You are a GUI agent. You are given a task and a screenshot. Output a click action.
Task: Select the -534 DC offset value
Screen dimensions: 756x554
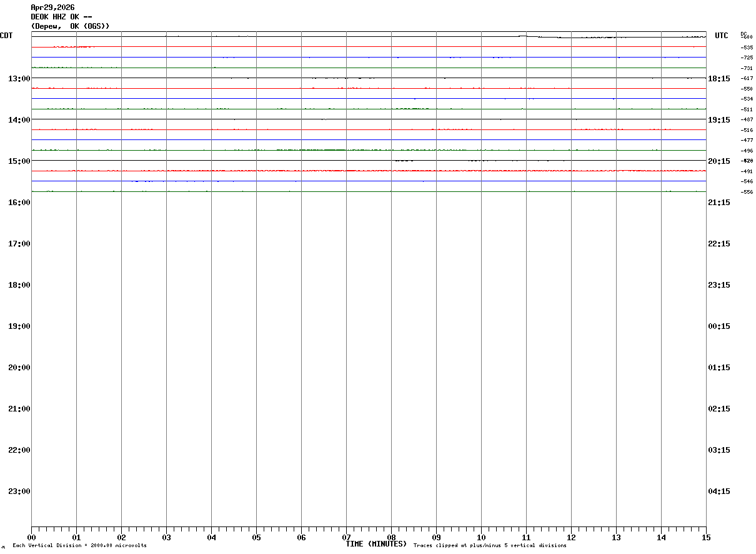pyautogui.click(x=747, y=99)
